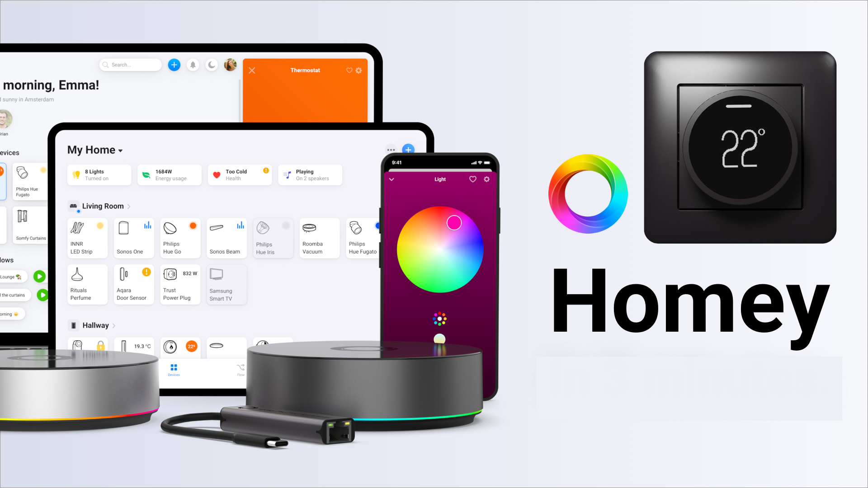Drag the color picker to magenta
The height and width of the screenshot is (488, 868).
pos(454,222)
